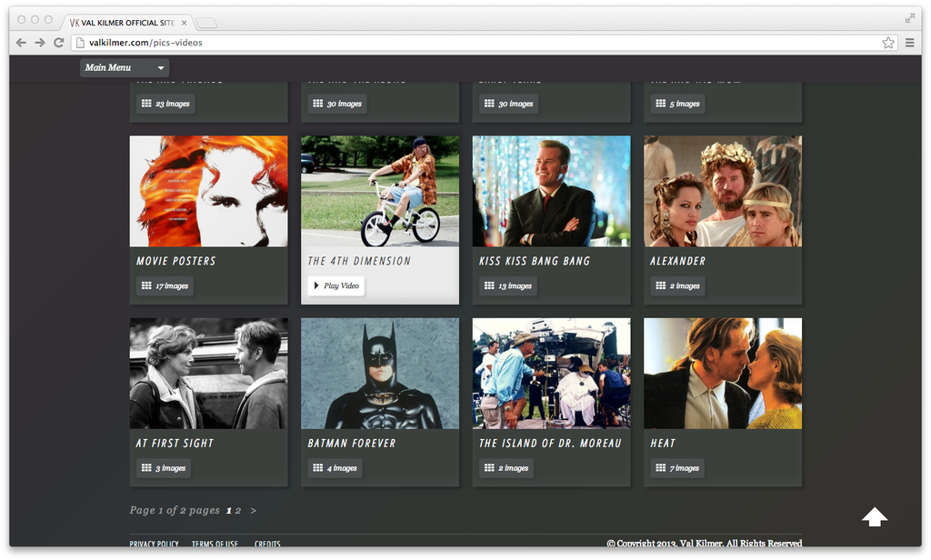Play Video for The 4th Dimension
The image size is (931, 560).
tap(336, 285)
